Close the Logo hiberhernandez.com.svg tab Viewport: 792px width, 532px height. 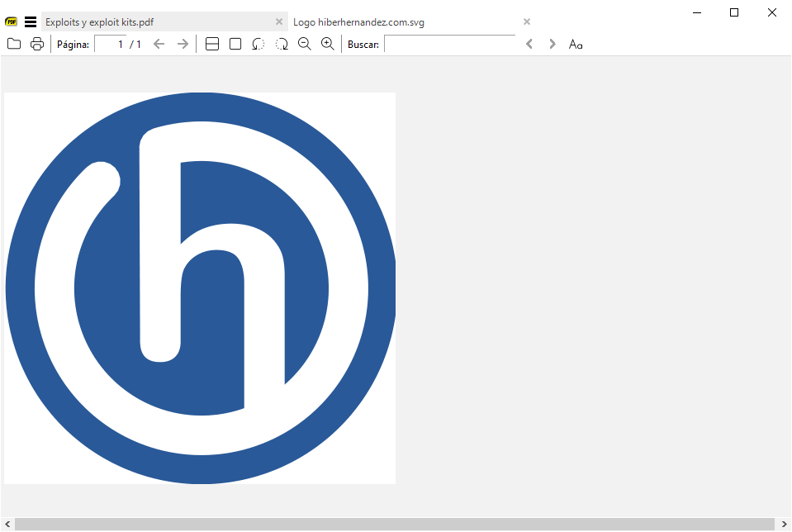click(527, 21)
